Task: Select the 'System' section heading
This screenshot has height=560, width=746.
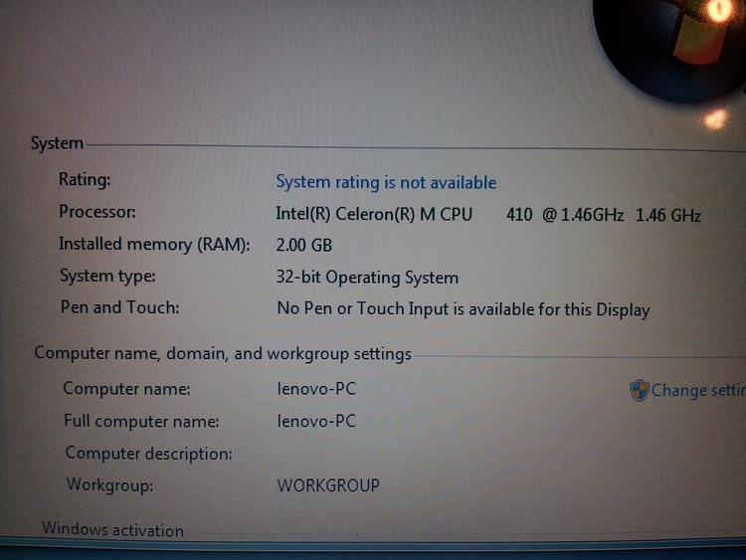Action: [57, 143]
